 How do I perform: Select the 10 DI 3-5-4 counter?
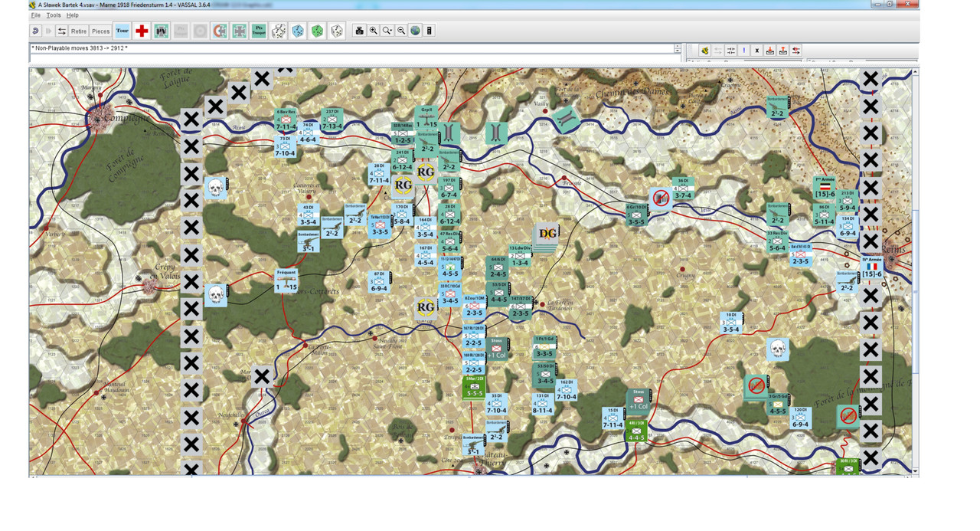[730, 323]
